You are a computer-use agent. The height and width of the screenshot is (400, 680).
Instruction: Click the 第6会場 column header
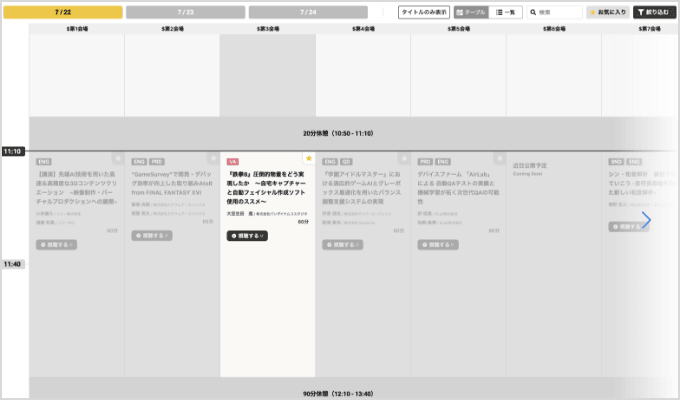(554, 29)
